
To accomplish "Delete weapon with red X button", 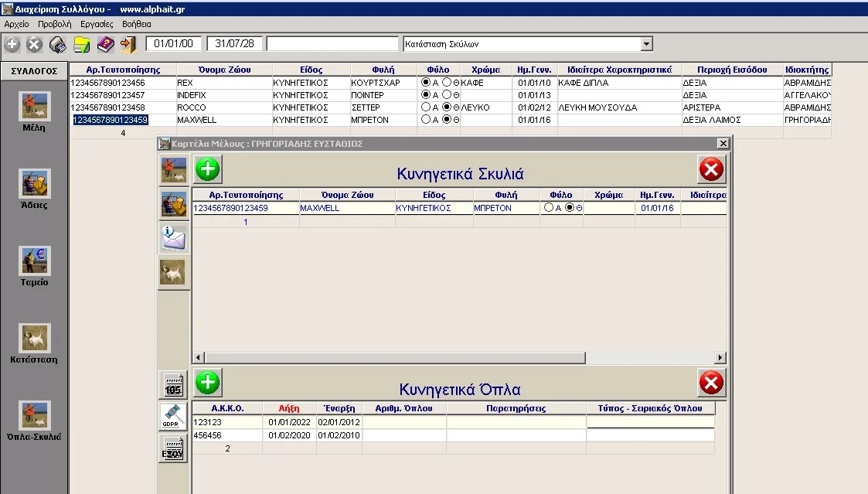I will coord(711,382).
